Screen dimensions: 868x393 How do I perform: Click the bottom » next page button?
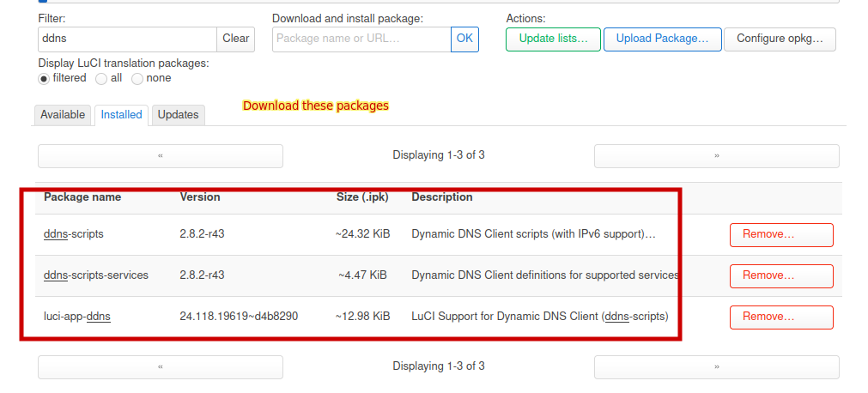click(x=717, y=367)
